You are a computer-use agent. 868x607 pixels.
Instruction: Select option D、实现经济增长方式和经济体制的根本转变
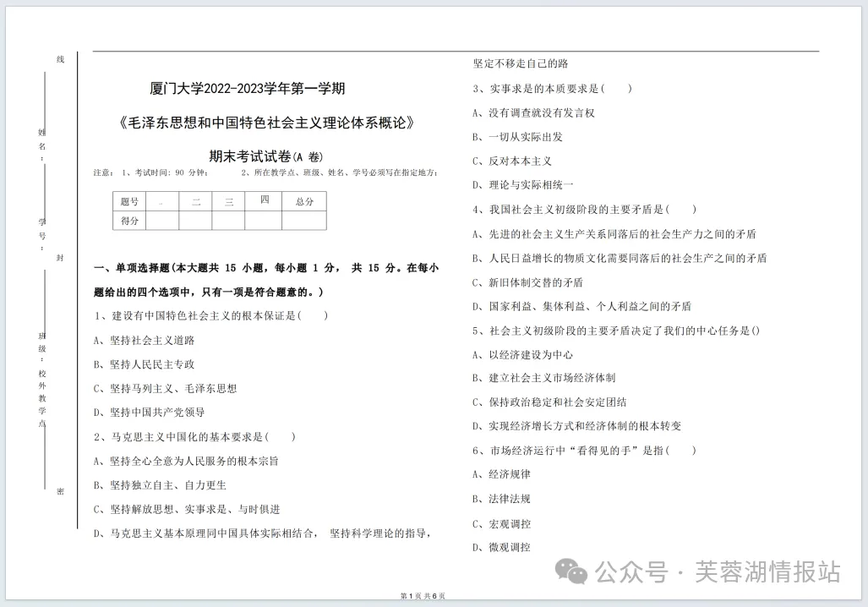(576, 426)
